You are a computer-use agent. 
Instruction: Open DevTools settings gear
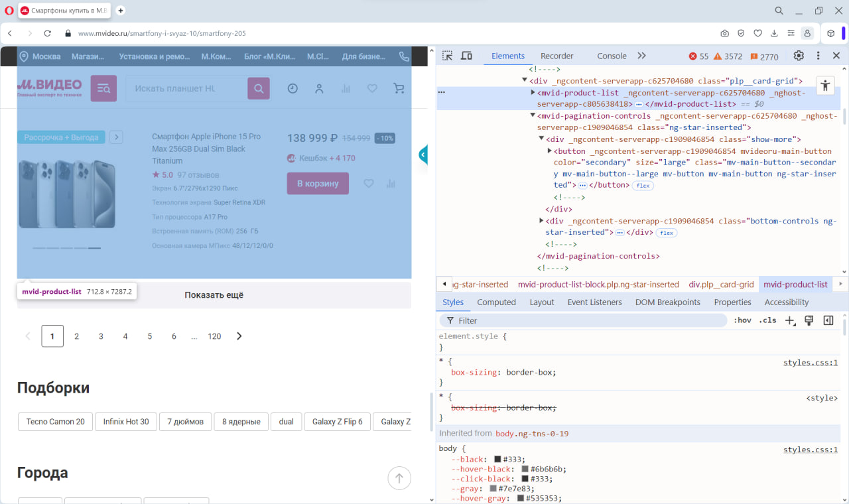pyautogui.click(x=799, y=56)
